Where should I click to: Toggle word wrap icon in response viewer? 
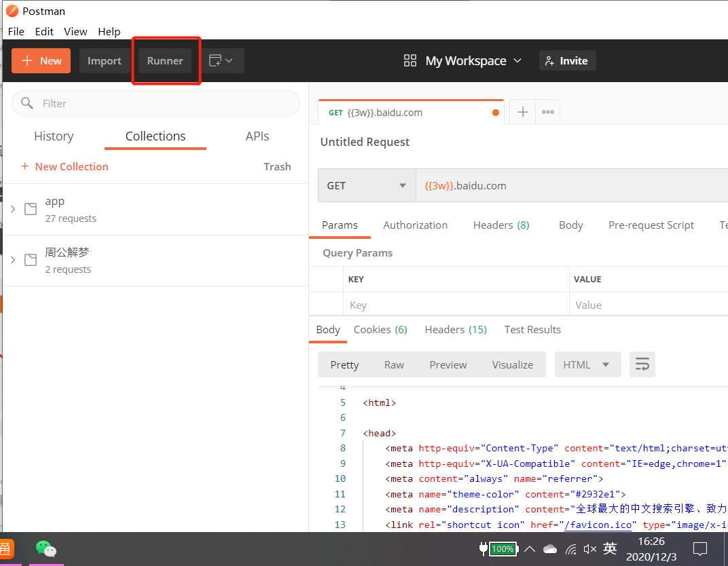click(x=642, y=364)
